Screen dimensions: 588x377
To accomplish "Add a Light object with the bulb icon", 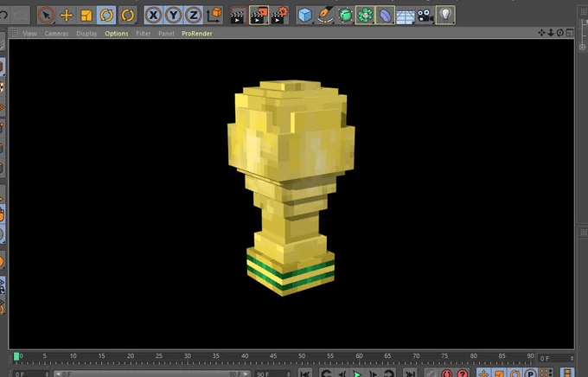I will [x=445, y=16].
